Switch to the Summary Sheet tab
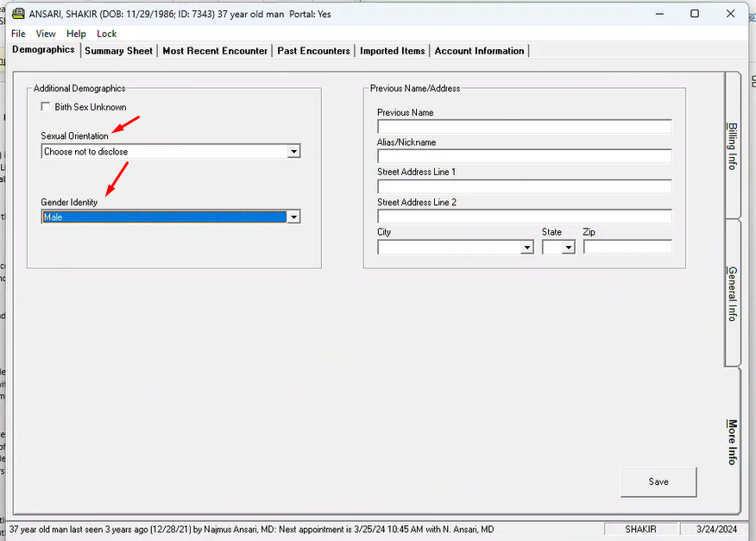756x541 pixels. tap(118, 51)
